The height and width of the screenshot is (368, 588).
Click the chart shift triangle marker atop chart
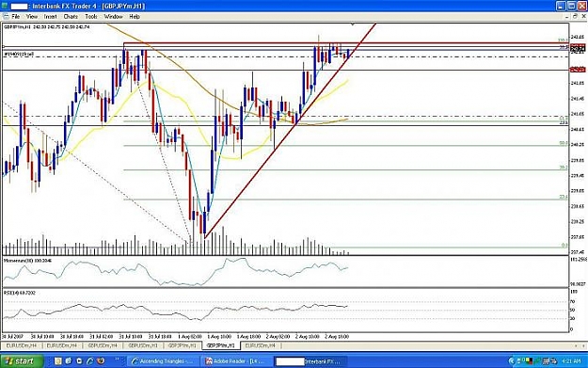tap(353, 24)
